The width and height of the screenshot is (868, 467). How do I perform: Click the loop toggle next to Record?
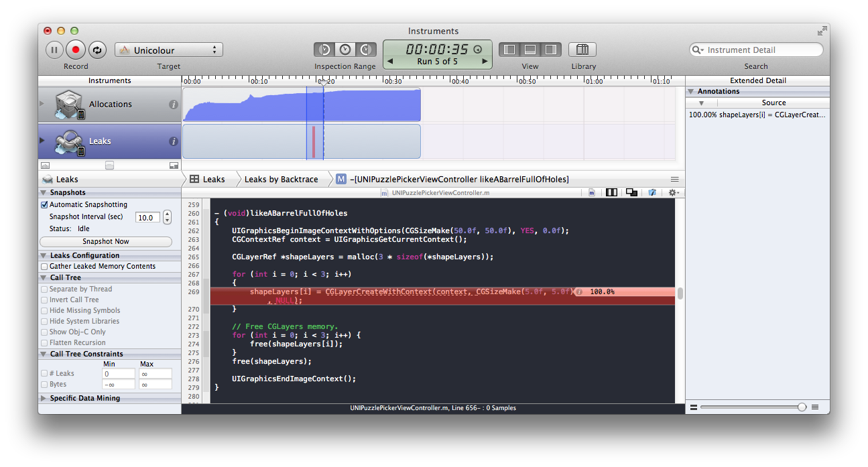(97, 50)
